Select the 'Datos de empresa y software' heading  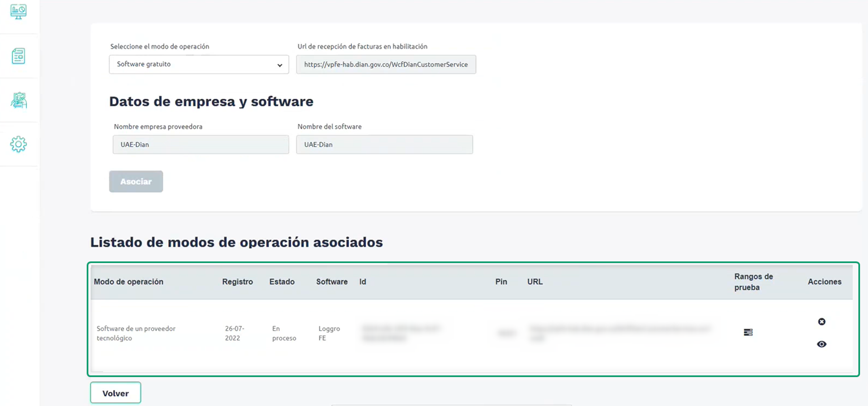pos(211,102)
